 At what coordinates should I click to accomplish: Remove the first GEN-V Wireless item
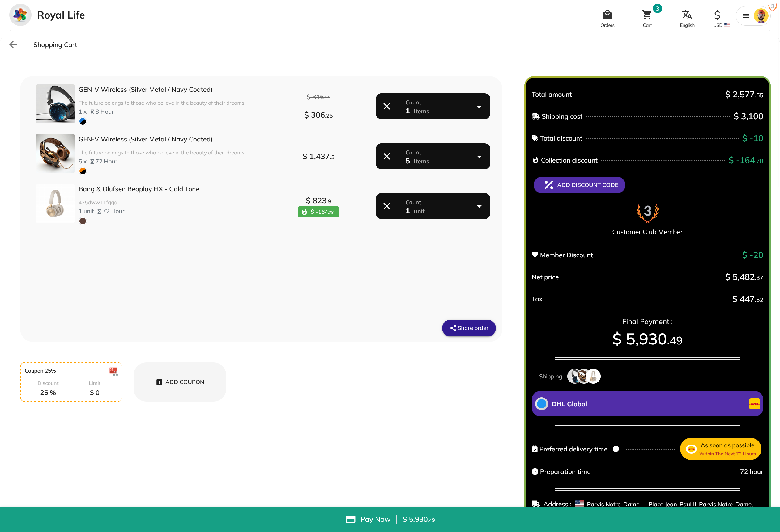387,107
